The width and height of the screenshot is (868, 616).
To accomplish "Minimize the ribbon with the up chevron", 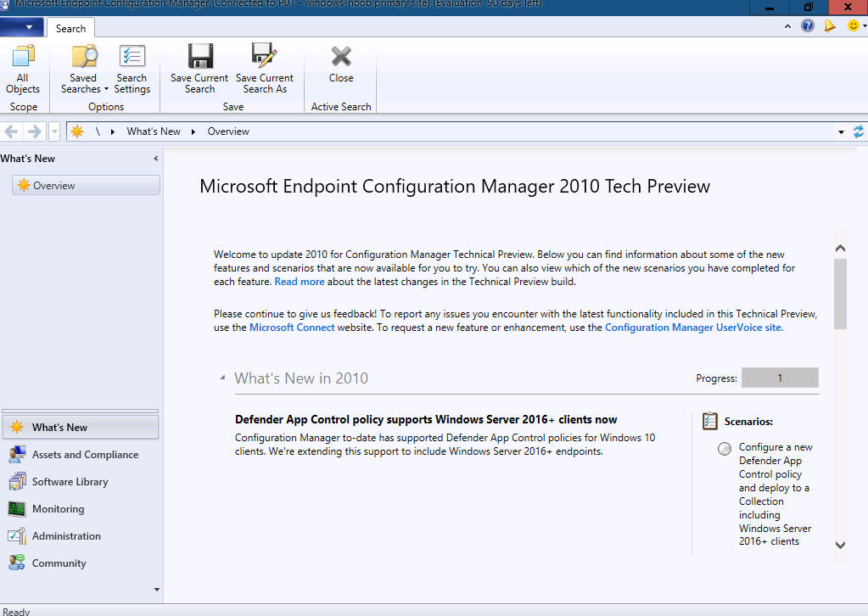I will tap(787, 26).
